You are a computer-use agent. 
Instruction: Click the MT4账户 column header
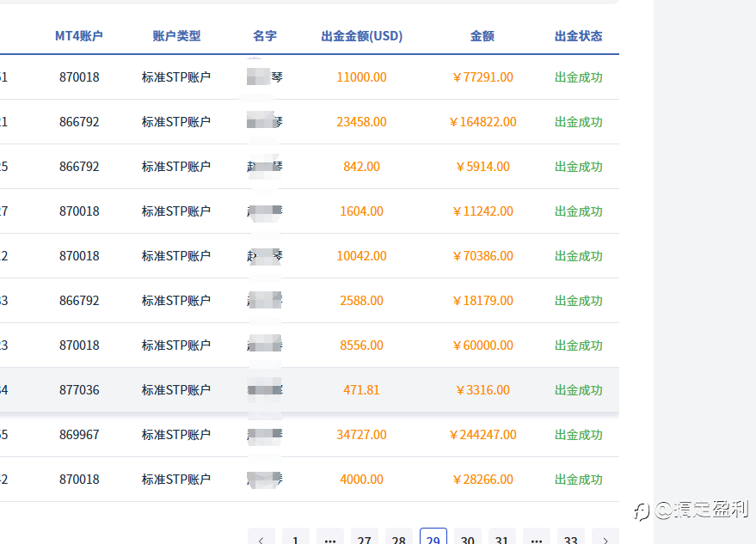79,36
